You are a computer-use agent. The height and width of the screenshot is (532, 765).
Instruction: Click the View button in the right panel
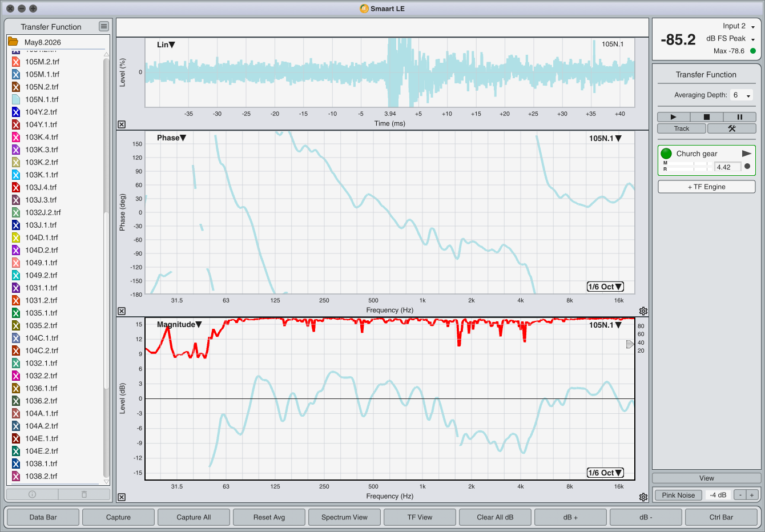707,478
